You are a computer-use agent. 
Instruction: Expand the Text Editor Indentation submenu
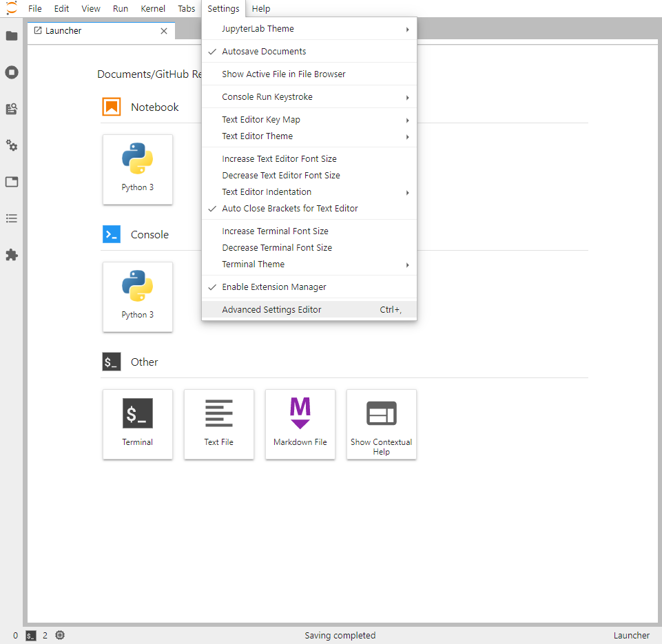pos(309,192)
